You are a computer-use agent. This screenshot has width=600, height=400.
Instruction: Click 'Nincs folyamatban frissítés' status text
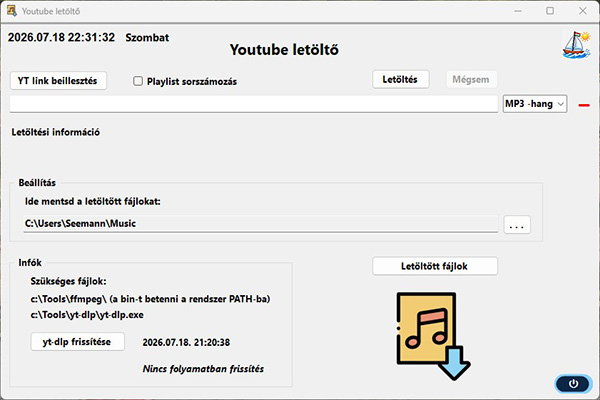(203, 369)
